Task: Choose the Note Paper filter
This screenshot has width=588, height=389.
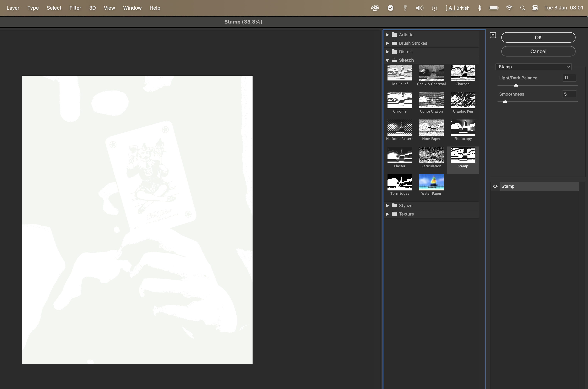Action: [431, 129]
